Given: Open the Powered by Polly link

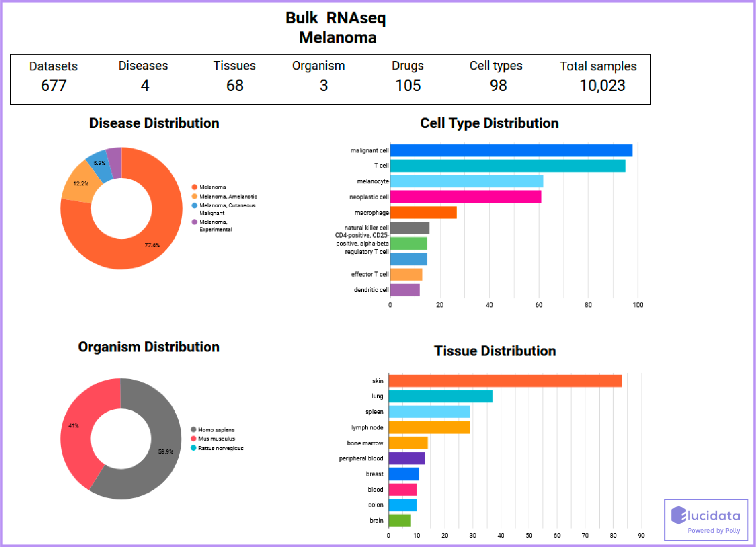Looking at the screenshot, I should (714, 531).
